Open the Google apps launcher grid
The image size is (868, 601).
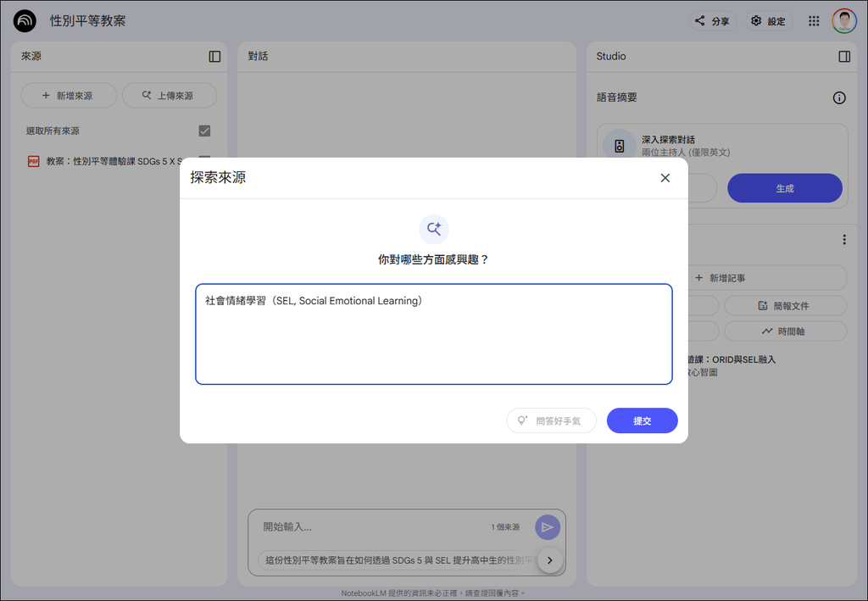click(812, 20)
